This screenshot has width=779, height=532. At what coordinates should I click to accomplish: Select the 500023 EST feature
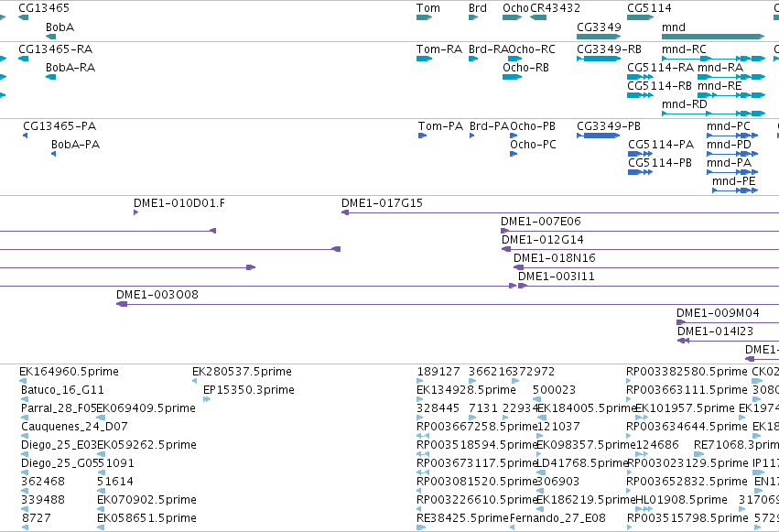click(536, 399)
